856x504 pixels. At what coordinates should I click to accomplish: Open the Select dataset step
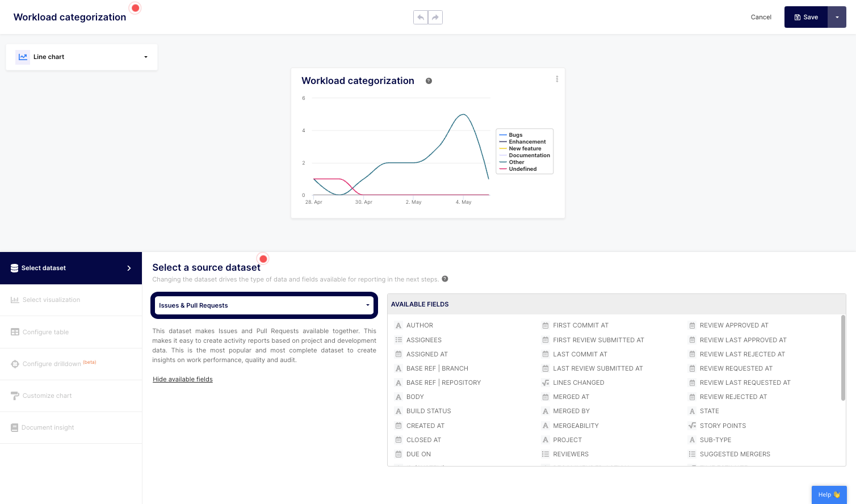71,268
